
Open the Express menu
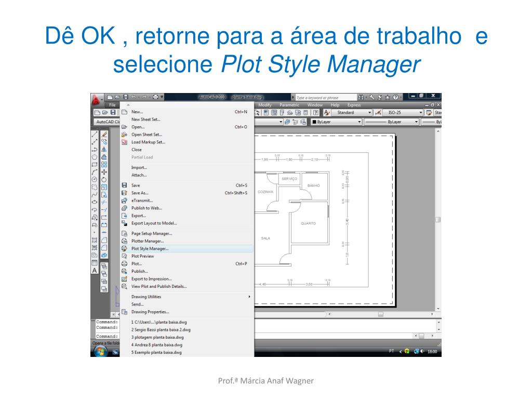pyautogui.click(x=354, y=105)
